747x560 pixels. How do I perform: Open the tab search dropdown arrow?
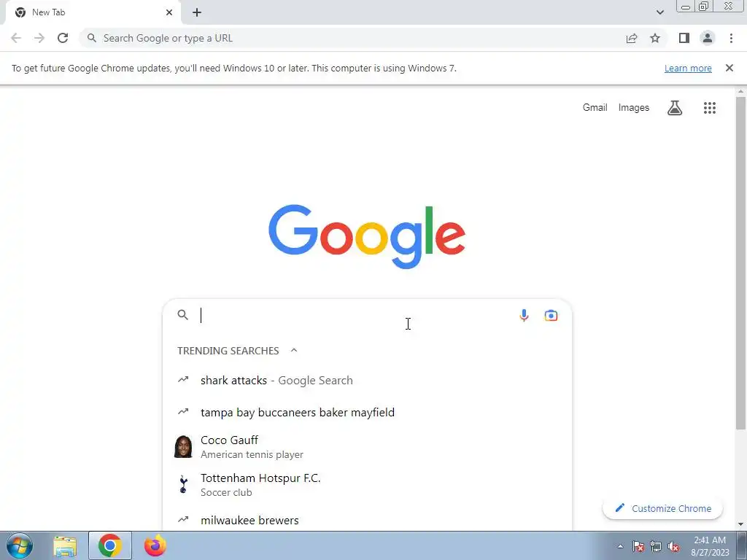tap(659, 12)
